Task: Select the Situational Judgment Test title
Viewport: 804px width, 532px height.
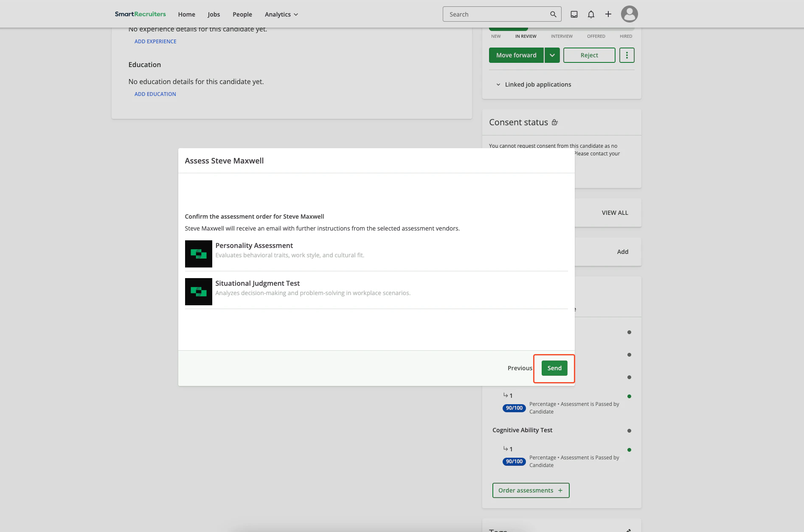Action: (257, 283)
